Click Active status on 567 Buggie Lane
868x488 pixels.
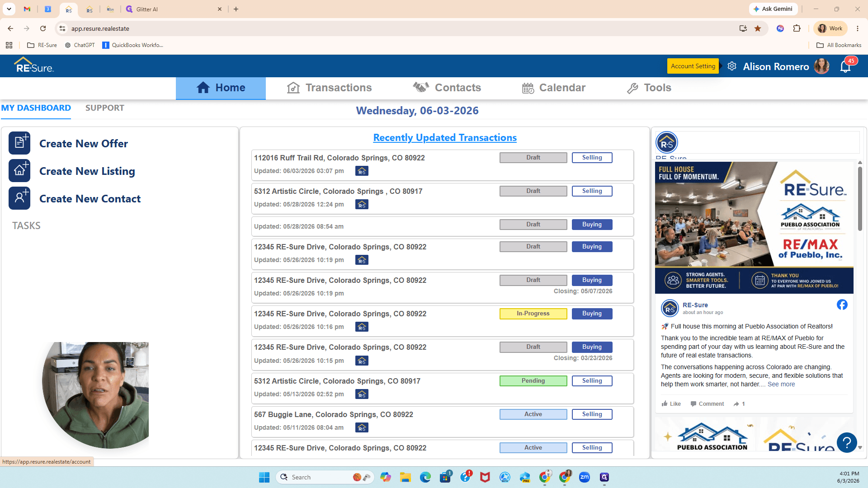point(533,414)
